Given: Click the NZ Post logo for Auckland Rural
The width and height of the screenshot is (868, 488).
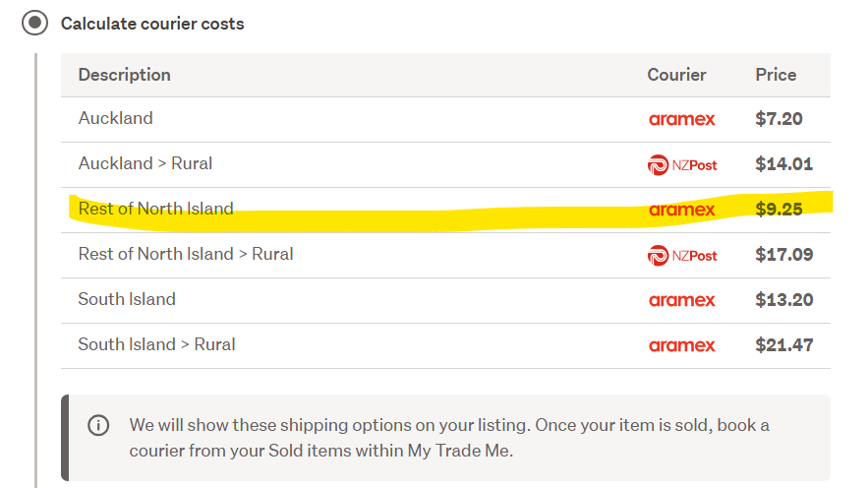Looking at the screenshot, I should (682, 164).
